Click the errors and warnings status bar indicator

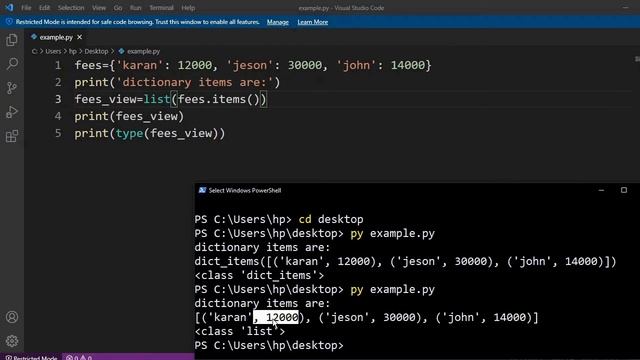(79, 358)
